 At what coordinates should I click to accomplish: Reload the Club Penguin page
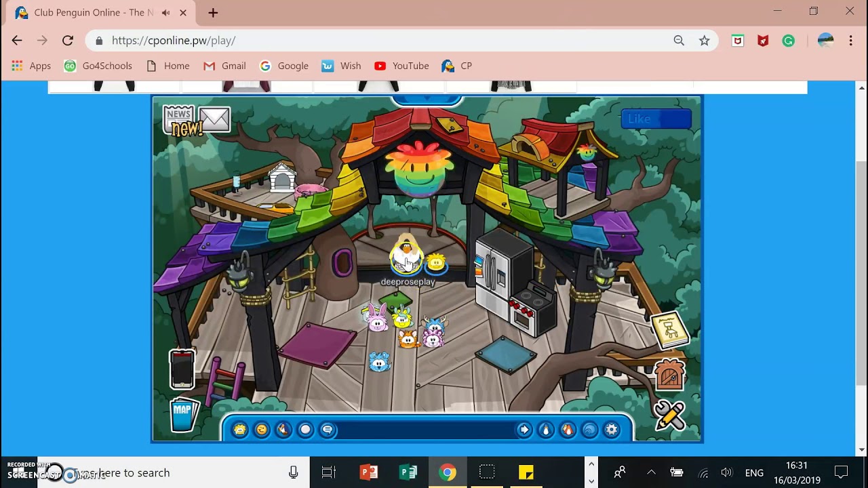click(x=68, y=41)
